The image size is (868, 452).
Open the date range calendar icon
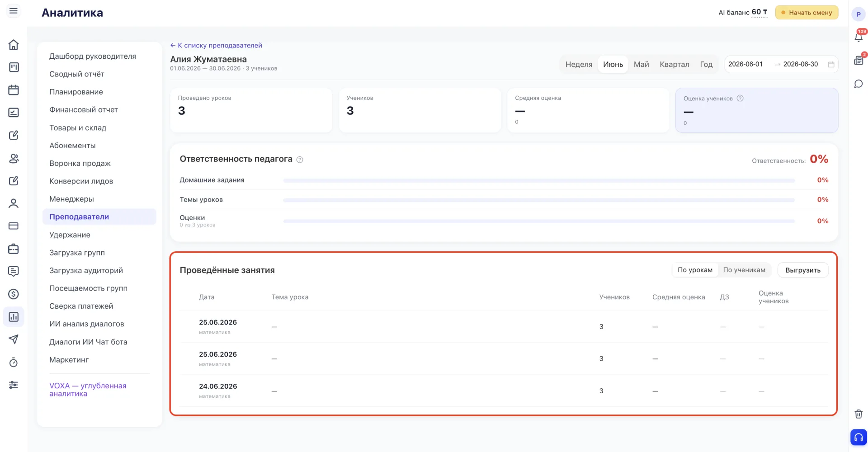(x=831, y=65)
